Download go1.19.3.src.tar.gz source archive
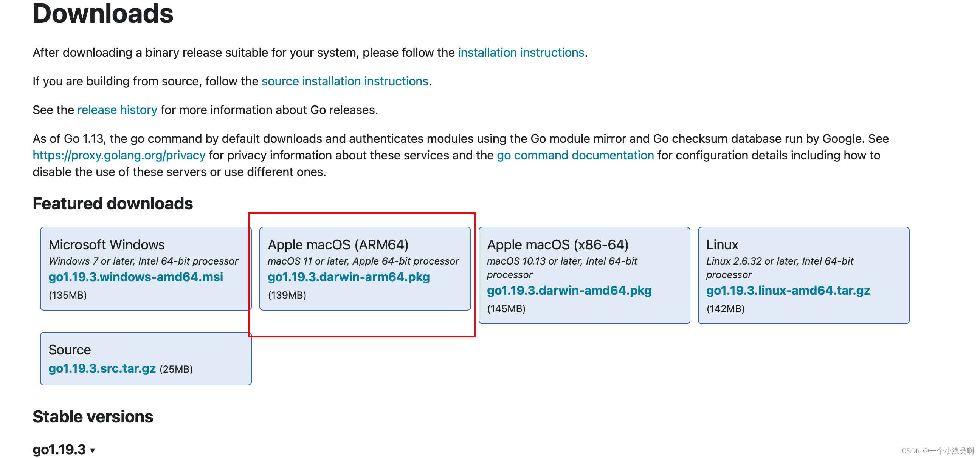 [102, 368]
